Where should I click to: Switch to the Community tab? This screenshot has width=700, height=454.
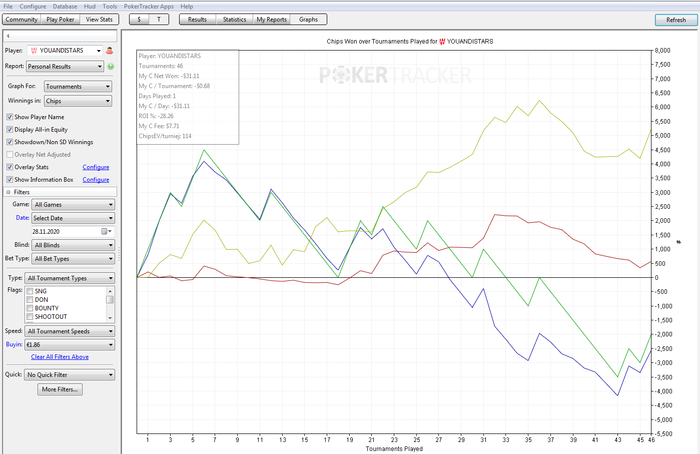(21, 20)
